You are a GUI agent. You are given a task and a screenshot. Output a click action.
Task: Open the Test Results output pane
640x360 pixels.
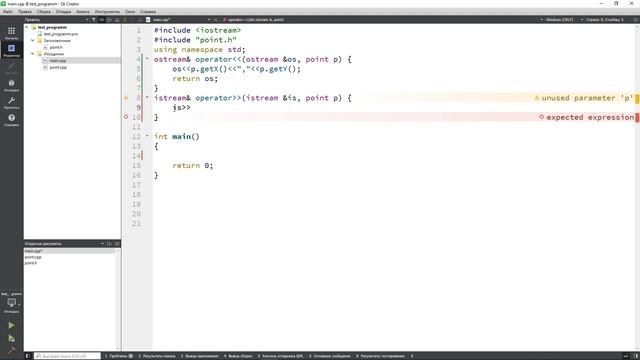point(380,356)
